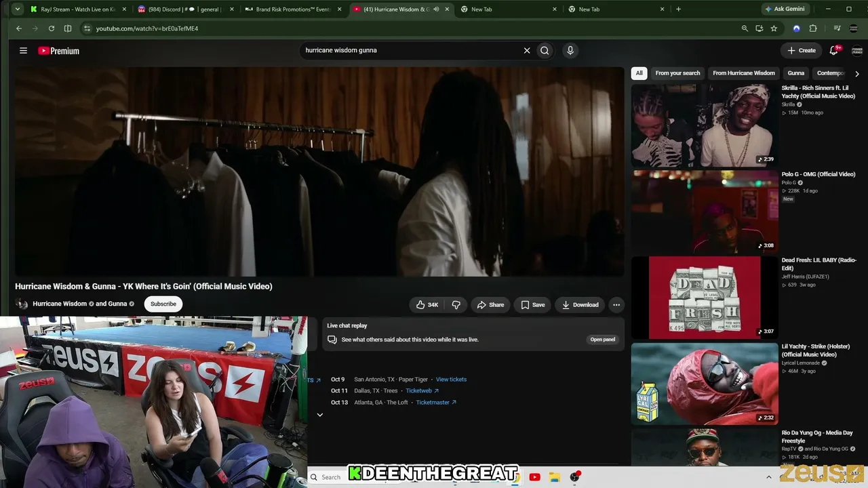The width and height of the screenshot is (868, 488).
Task: Show more filter chips arrow
Action: tap(856, 73)
